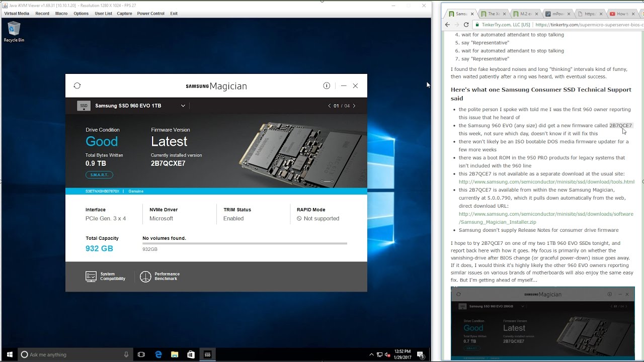This screenshot has height=362, width=644.
Task: Close the mPow browser tab
Action: coord(570,14)
